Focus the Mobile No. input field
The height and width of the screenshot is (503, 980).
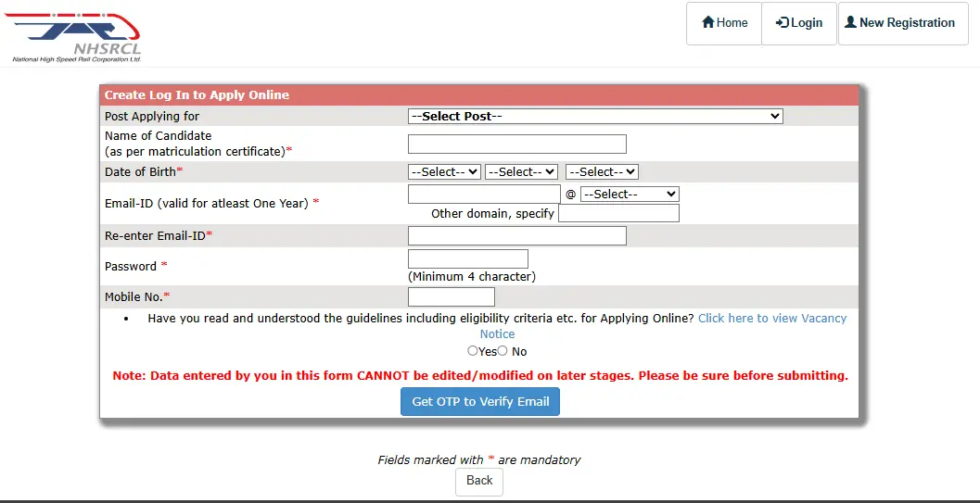coord(452,297)
